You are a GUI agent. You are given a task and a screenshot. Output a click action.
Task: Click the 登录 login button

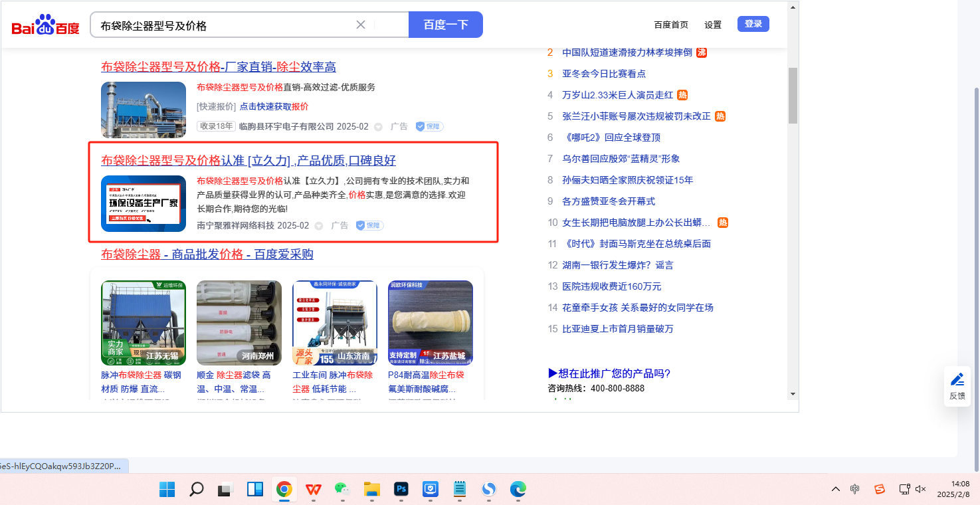tap(753, 24)
